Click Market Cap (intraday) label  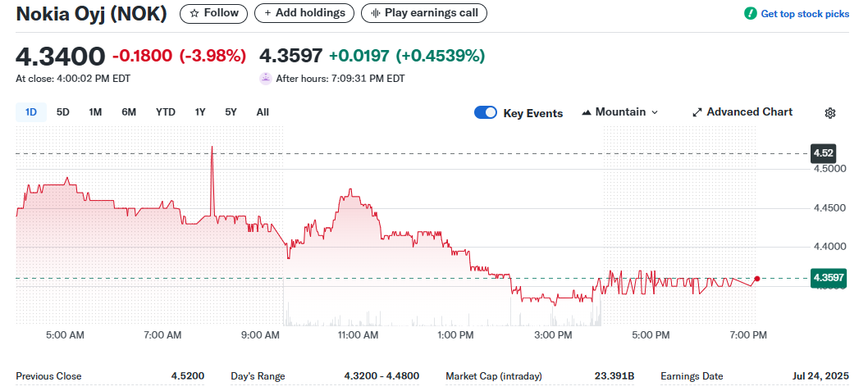(494, 376)
